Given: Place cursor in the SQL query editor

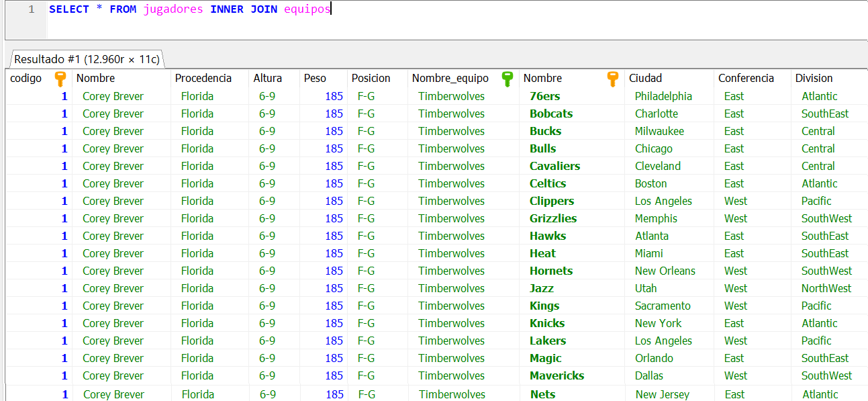Looking at the screenshot, I should click(x=456, y=20).
